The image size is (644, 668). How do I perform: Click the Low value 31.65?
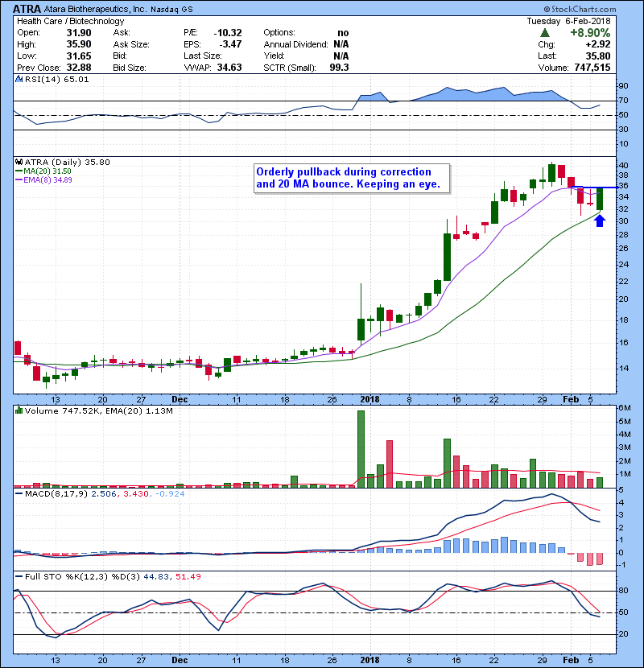[79, 56]
